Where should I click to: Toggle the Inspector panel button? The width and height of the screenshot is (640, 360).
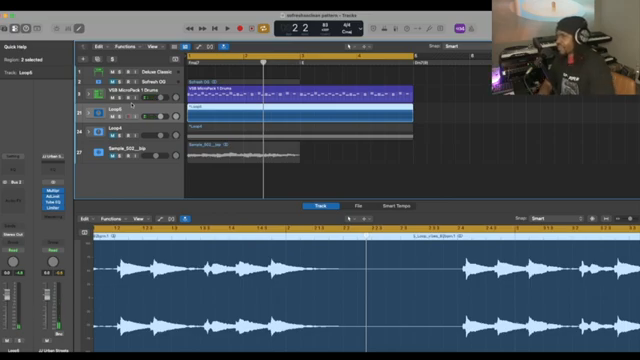pyautogui.click(x=15, y=29)
